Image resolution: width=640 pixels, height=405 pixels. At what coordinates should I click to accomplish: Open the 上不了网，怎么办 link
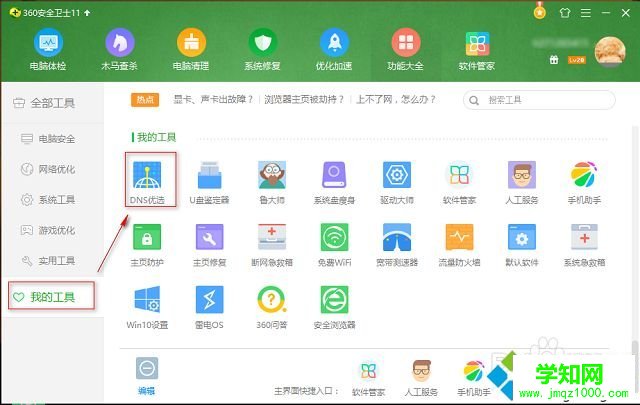396,100
